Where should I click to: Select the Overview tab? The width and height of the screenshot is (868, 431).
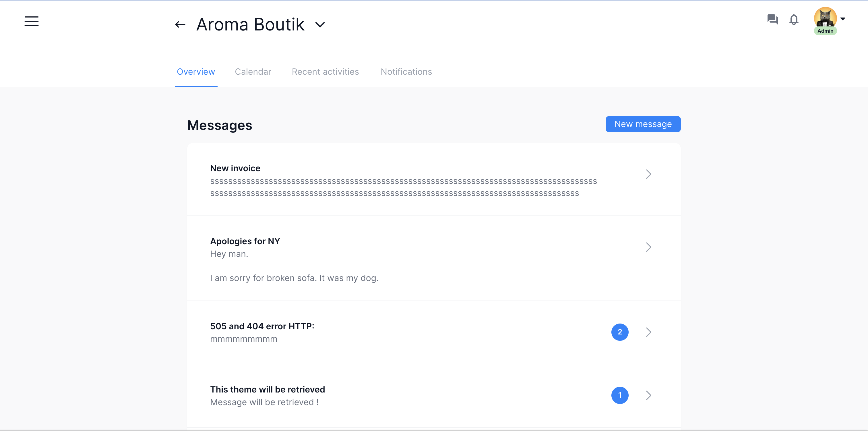tap(196, 72)
